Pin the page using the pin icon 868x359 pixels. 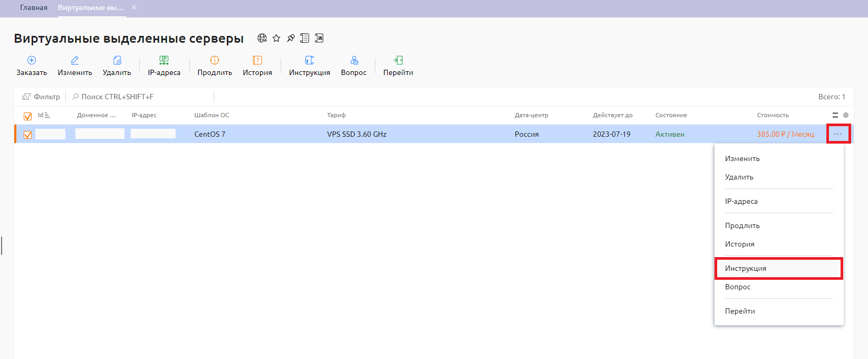[291, 38]
